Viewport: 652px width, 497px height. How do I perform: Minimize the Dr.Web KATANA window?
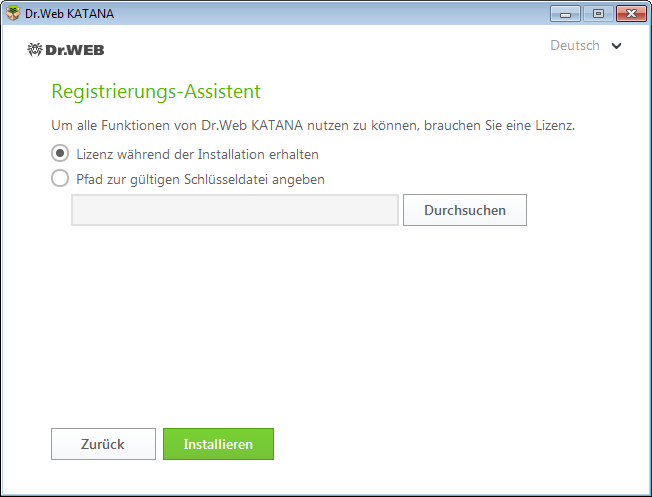pyautogui.click(x=565, y=14)
